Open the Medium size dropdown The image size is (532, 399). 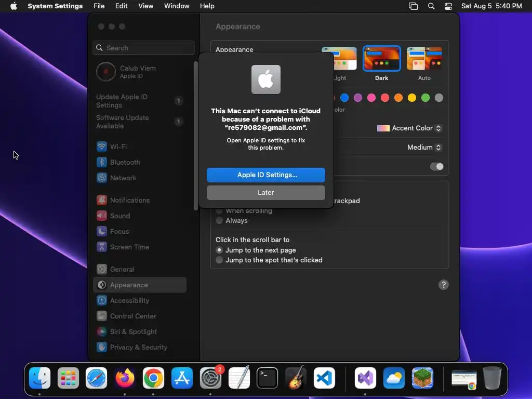coord(424,147)
